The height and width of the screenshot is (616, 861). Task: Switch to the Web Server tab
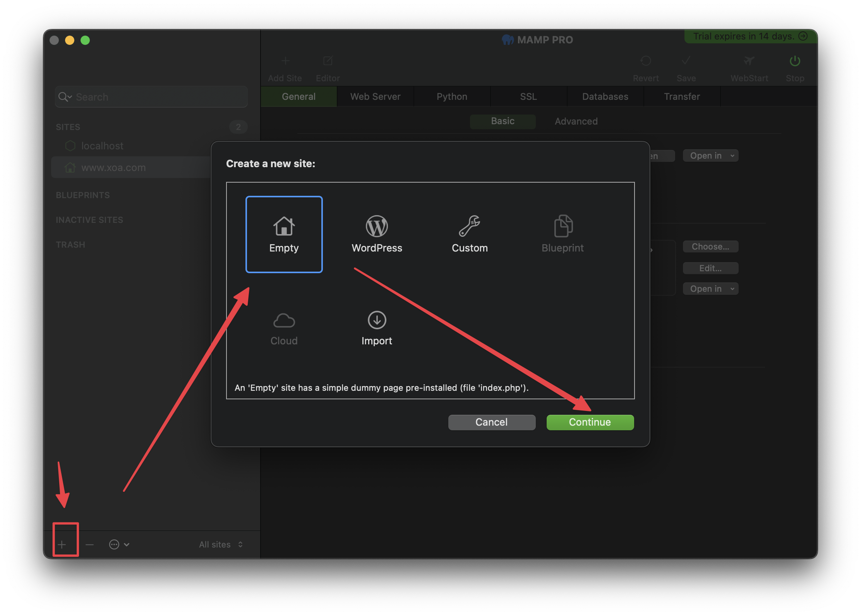coord(375,96)
